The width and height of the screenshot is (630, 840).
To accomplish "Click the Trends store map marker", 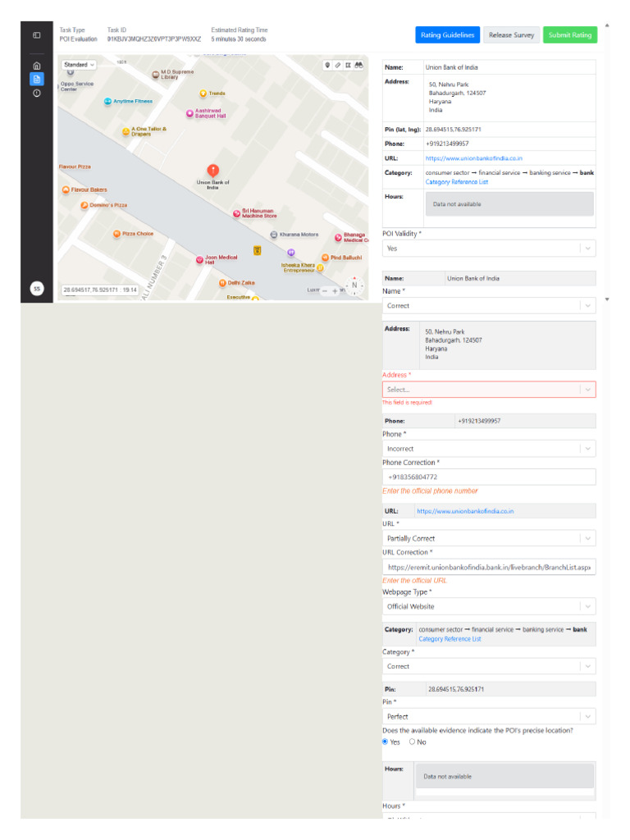I will (203, 94).
